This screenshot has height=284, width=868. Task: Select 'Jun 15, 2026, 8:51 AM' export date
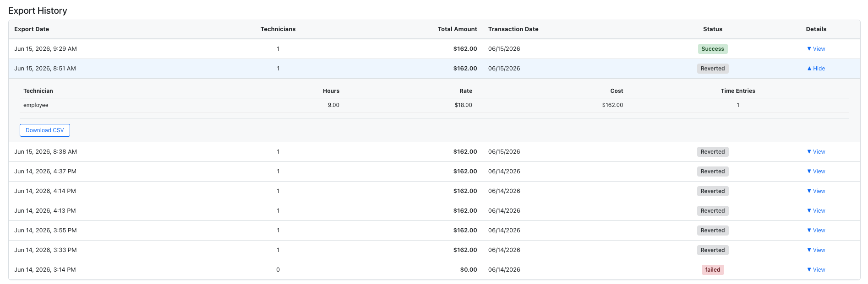pyautogui.click(x=45, y=69)
